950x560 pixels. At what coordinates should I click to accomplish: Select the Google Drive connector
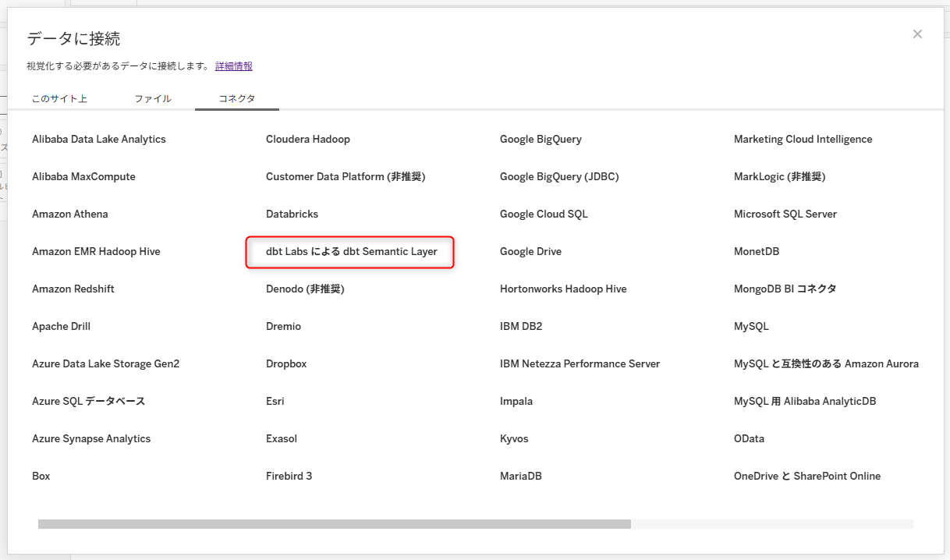[530, 252]
